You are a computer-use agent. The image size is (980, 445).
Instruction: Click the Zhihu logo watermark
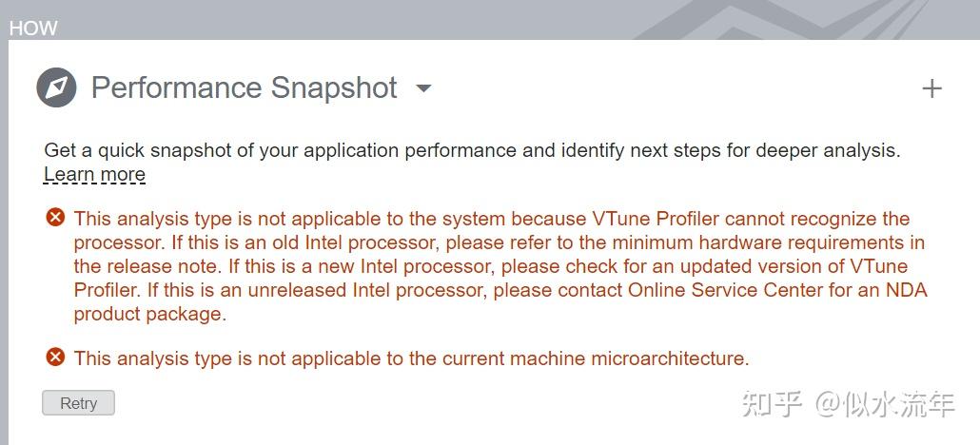tap(770, 404)
